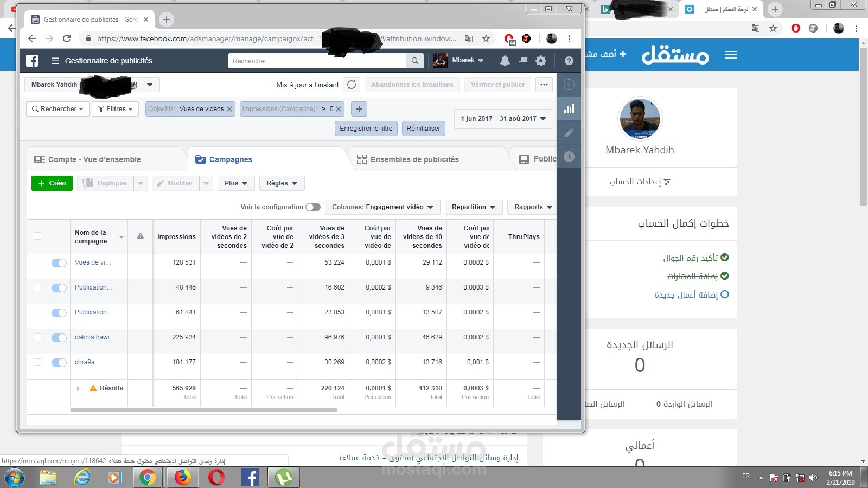Remove the Impressions (Campagne) filter
Image resolution: width=868 pixels, height=488 pixels.
click(339, 109)
